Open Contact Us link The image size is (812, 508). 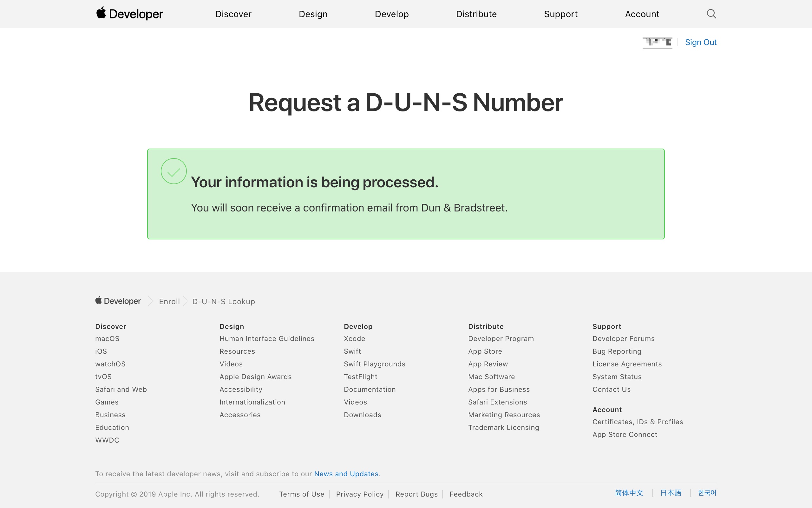pyautogui.click(x=611, y=389)
